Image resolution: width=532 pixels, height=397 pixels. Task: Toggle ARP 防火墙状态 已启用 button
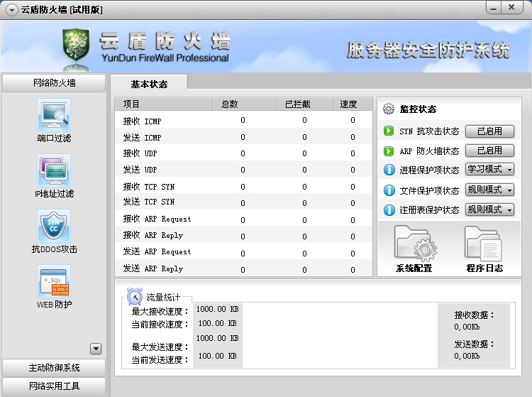click(x=489, y=151)
